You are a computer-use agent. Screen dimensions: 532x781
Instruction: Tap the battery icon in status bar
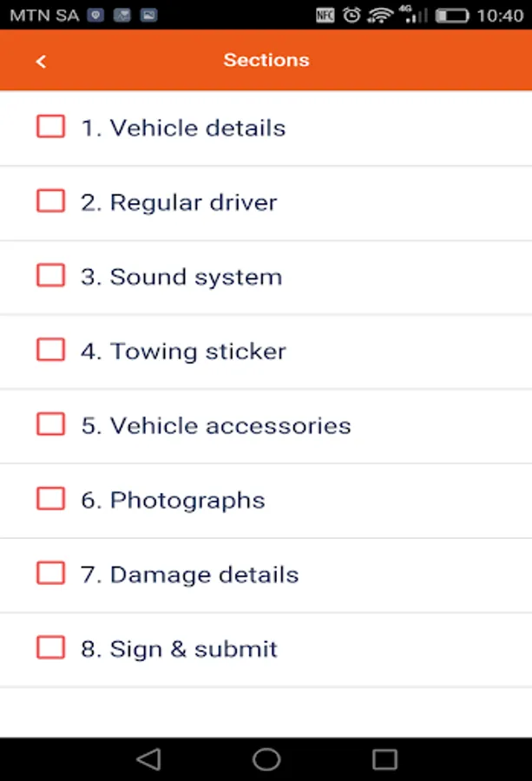click(452, 16)
